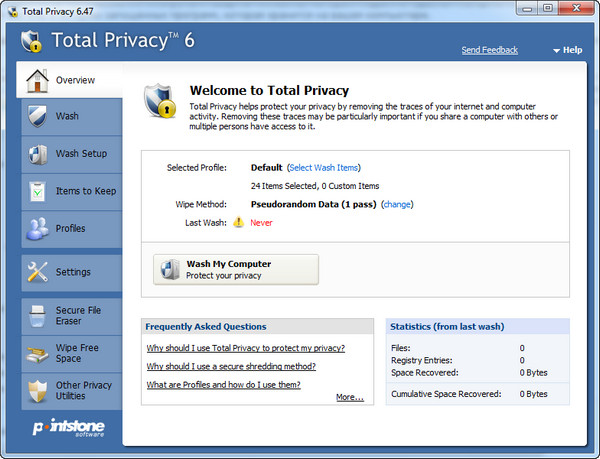Click the Items to Keep checklist icon
Screen dimensions: 600x459
37,191
